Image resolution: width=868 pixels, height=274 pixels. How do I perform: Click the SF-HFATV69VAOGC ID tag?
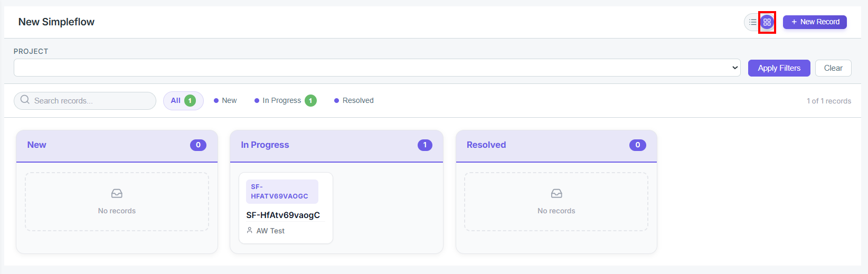[282, 192]
